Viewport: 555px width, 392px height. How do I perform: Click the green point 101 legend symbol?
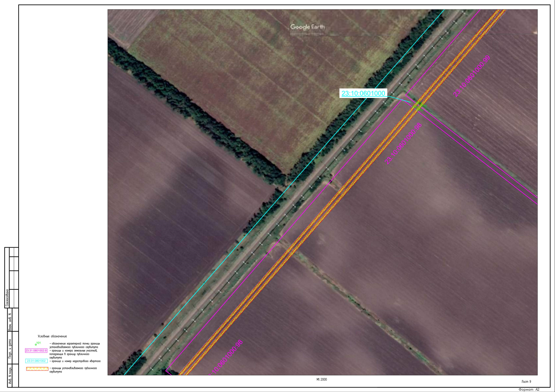coord(36,344)
